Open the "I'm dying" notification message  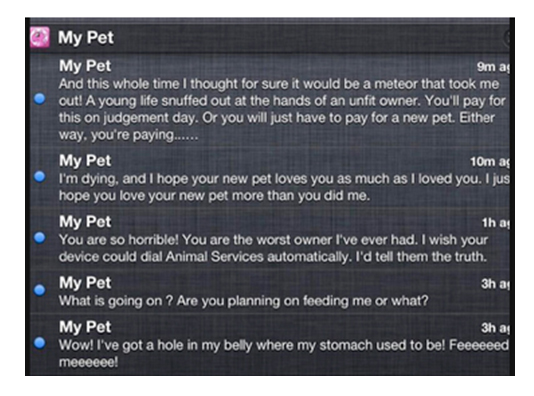pos(284,187)
